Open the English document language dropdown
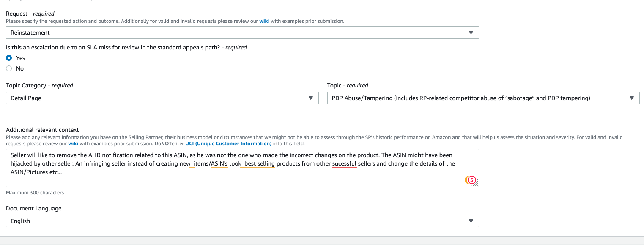The height and width of the screenshot is (245, 644). (242, 221)
